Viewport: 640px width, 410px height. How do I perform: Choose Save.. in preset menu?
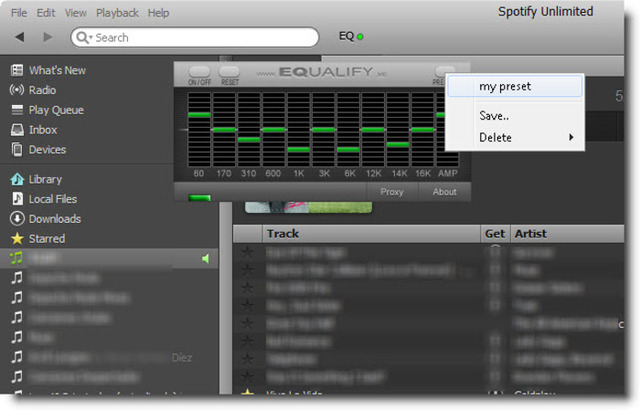515,116
